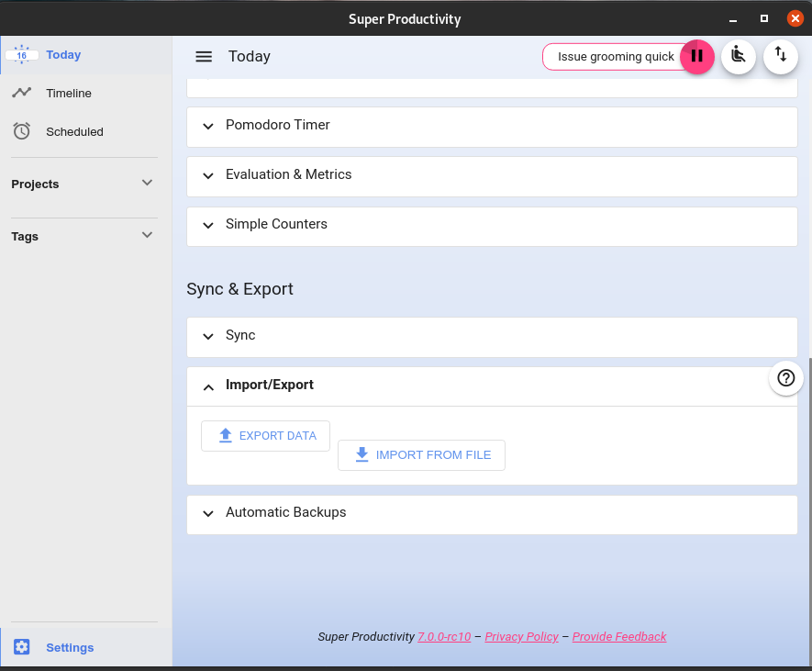Click the upload arrow on Export Data
This screenshot has width=812, height=671.
[x=226, y=435]
